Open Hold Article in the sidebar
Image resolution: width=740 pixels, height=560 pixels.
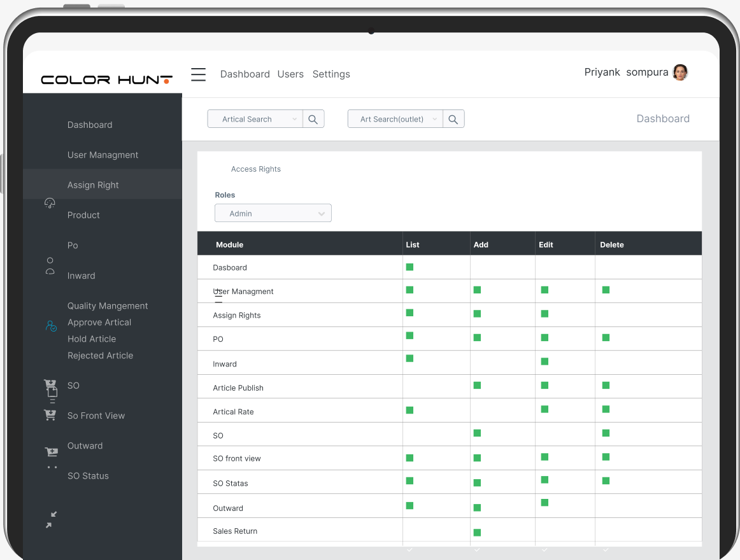click(x=92, y=339)
